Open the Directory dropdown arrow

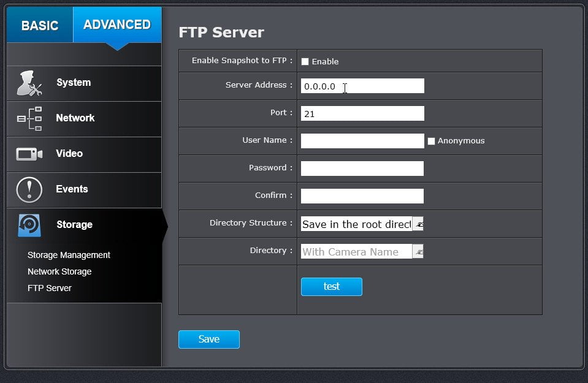418,251
